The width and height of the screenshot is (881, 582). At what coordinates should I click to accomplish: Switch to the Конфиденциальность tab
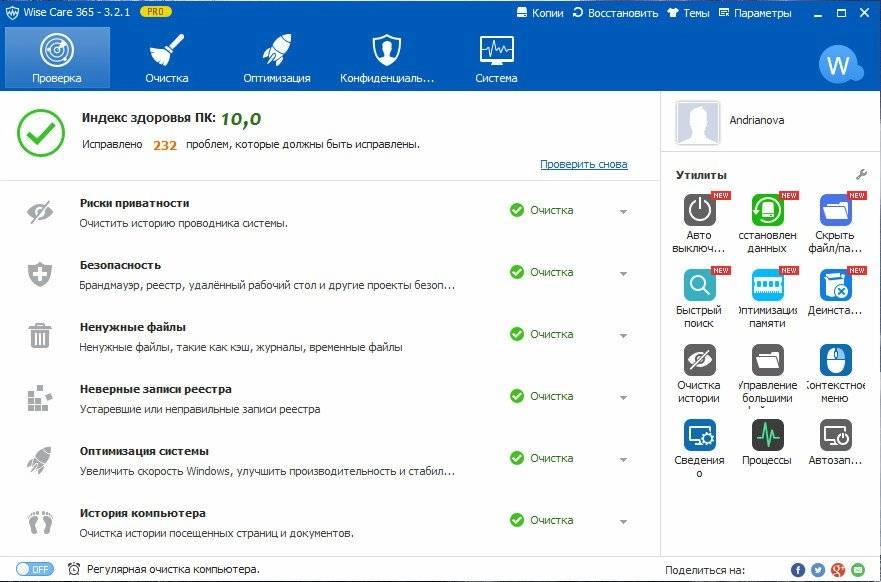pyautogui.click(x=387, y=58)
